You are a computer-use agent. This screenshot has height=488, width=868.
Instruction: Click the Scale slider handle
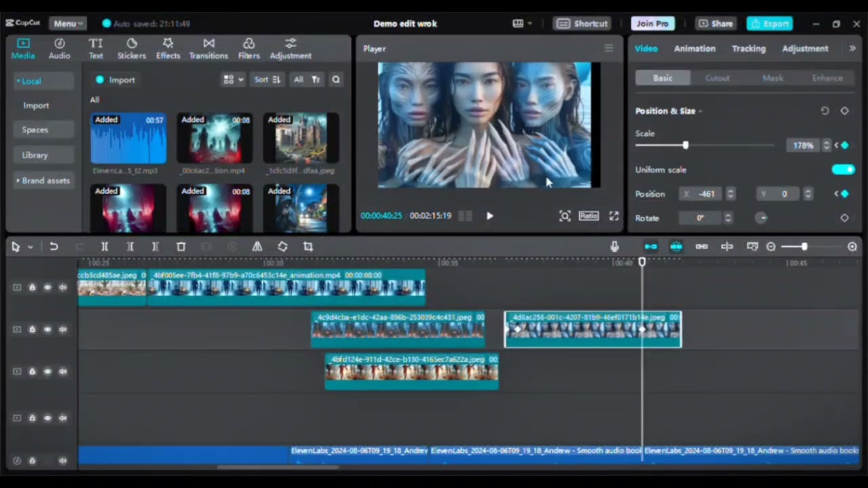686,145
